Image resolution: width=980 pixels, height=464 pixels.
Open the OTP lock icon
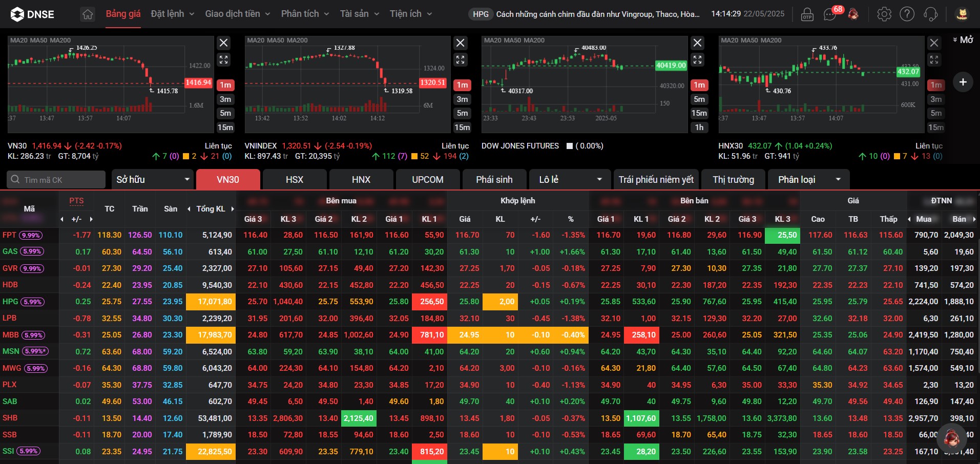[x=807, y=14]
